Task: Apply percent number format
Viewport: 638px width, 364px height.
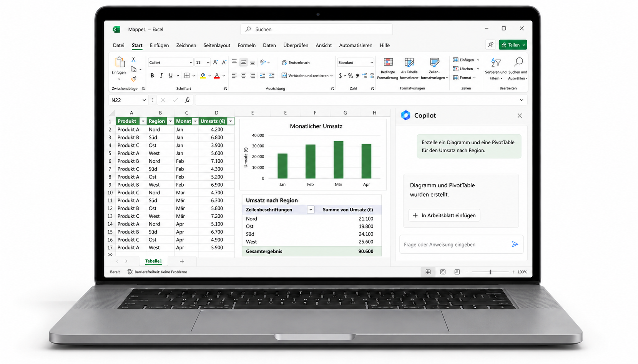Action: [350, 76]
